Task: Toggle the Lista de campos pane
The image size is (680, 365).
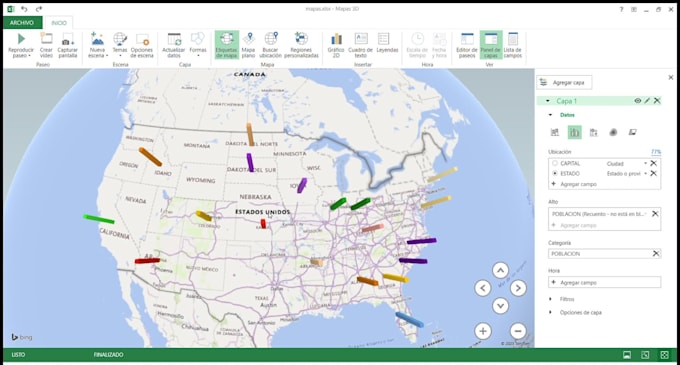Action: pos(513,45)
